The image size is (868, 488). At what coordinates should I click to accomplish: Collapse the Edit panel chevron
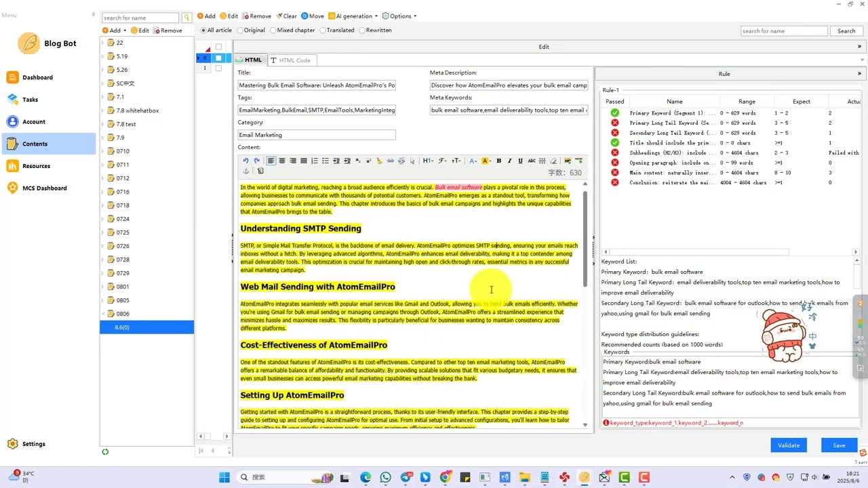pos(859,47)
